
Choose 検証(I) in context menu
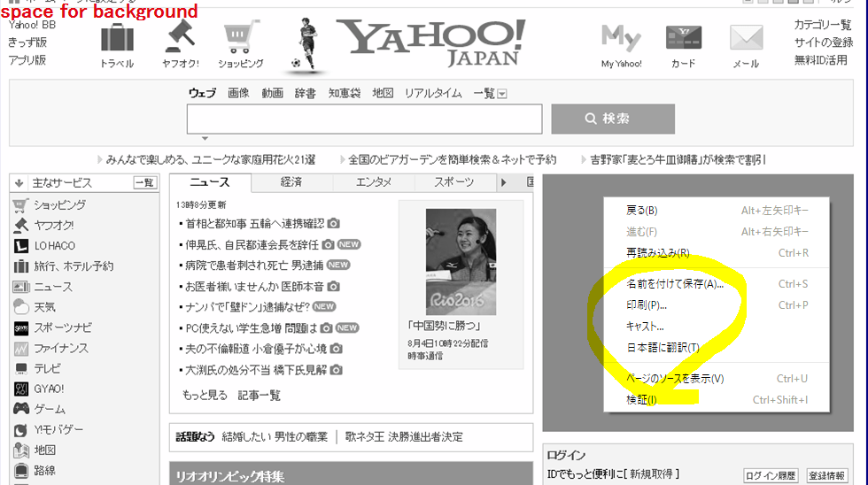[x=717, y=400]
